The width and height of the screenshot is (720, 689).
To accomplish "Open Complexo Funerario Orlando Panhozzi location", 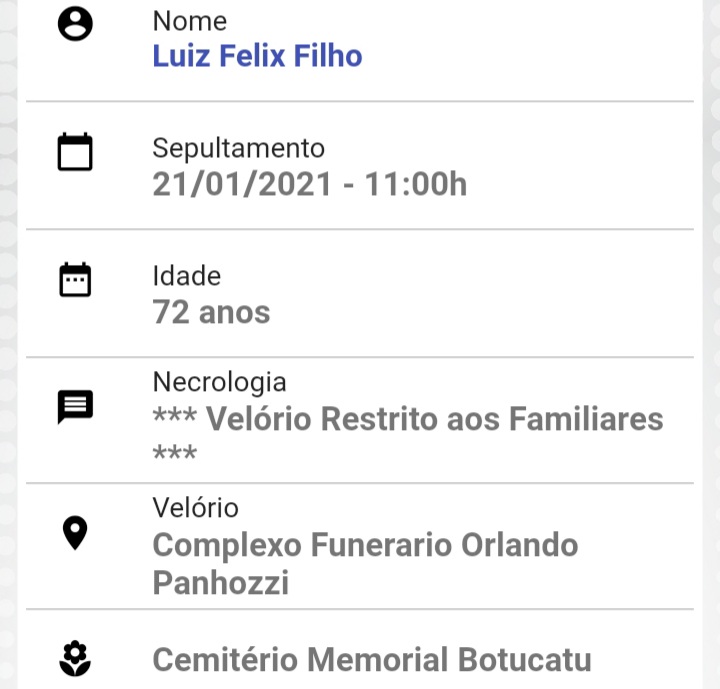I will [365, 563].
